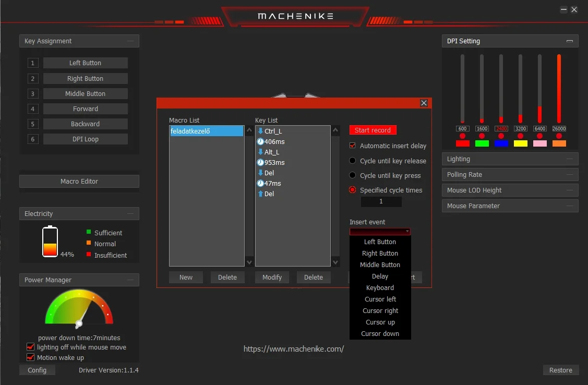
Task: Click the 47ms delay clock icon
Action: (x=260, y=183)
